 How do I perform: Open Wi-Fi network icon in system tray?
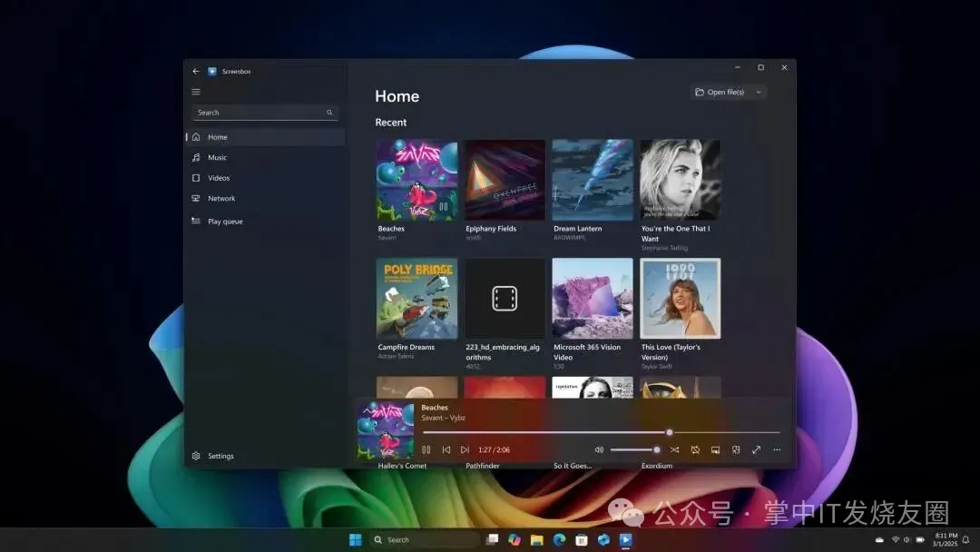pyautogui.click(x=896, y=539)
